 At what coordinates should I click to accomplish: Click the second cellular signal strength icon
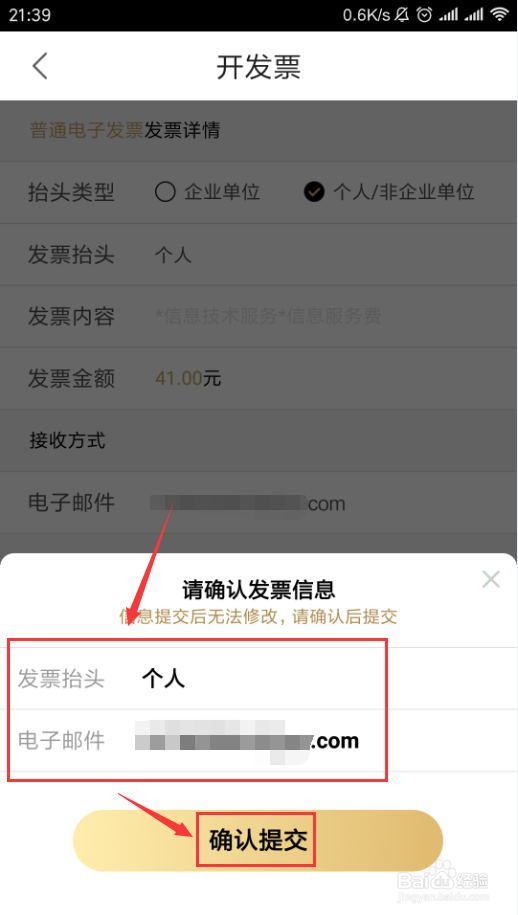474,15
